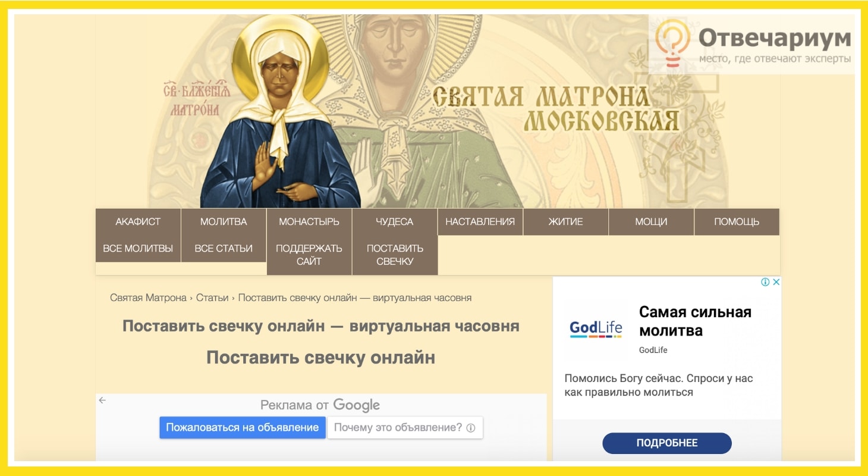Click ПОДДЕРЖАТЬ САЙТ menu item
The width and height of the screenshot is (868, 476).
(x=309, y=255)
